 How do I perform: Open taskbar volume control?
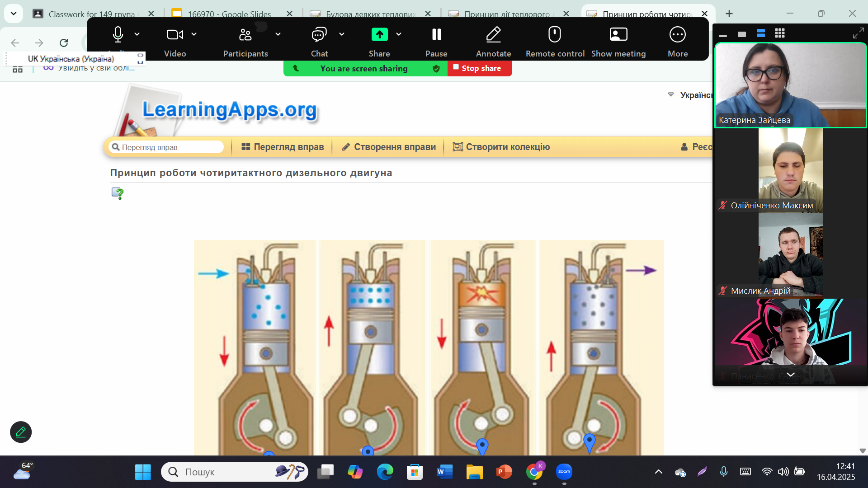[x=783, y=472]
